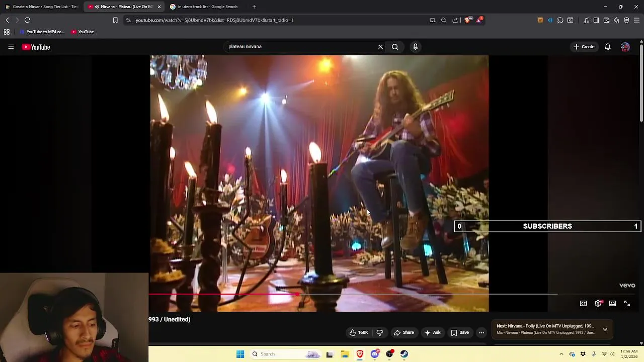
Task: Open OBS Studio from the taskbar
Action: click(389, 354)
